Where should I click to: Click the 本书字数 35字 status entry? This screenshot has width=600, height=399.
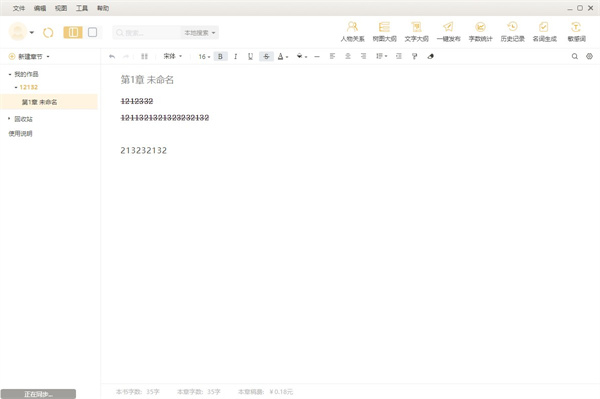tap(138, 392)
